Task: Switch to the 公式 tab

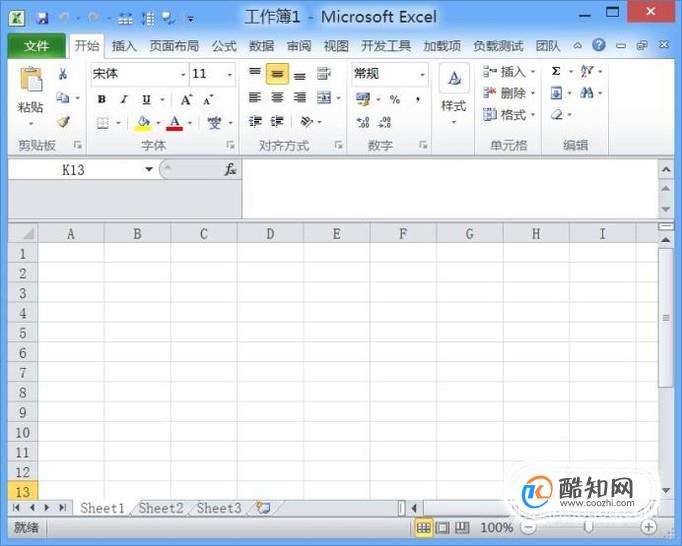Action: 224,46
